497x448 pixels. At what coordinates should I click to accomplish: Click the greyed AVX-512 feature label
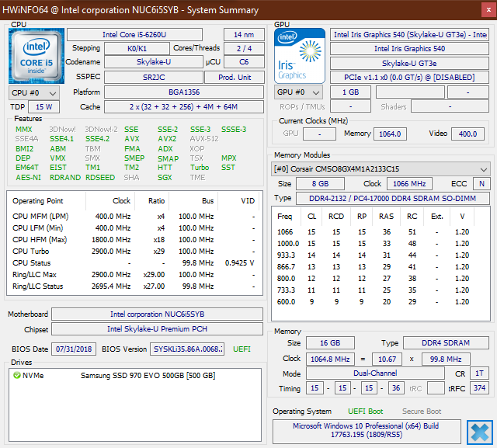click(203, 139)
